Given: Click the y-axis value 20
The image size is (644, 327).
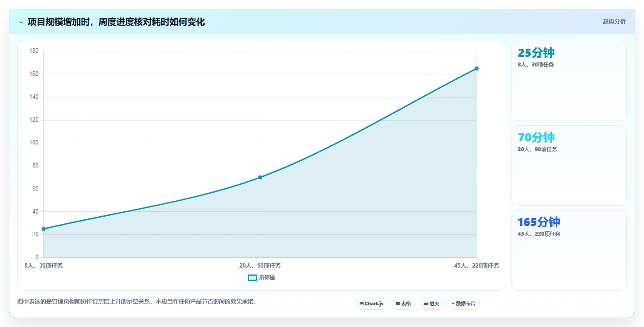Looking at the screenshot, I should pyautogui.click(x=35, y=234).
